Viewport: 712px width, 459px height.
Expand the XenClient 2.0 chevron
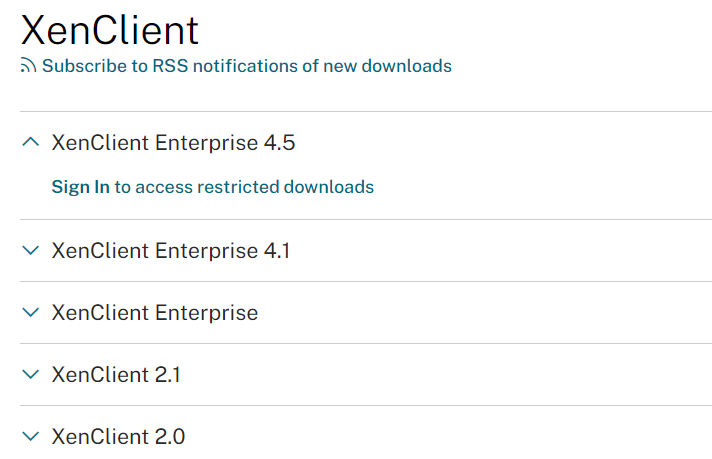[x=30, y=437]
